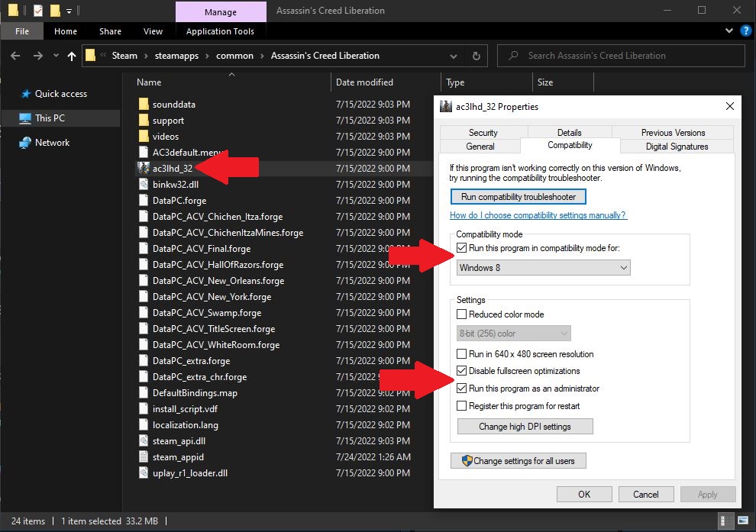The height and width of the screenshot is (532, 756).
Task: Close the ac3lhd_32 Properties dialog
Action: pos(730,106)
